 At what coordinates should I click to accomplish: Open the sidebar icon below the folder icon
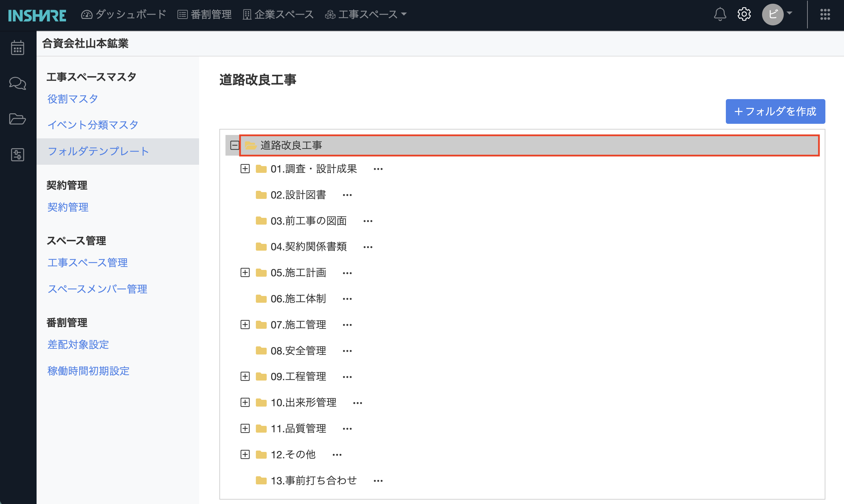pos(17,155)
